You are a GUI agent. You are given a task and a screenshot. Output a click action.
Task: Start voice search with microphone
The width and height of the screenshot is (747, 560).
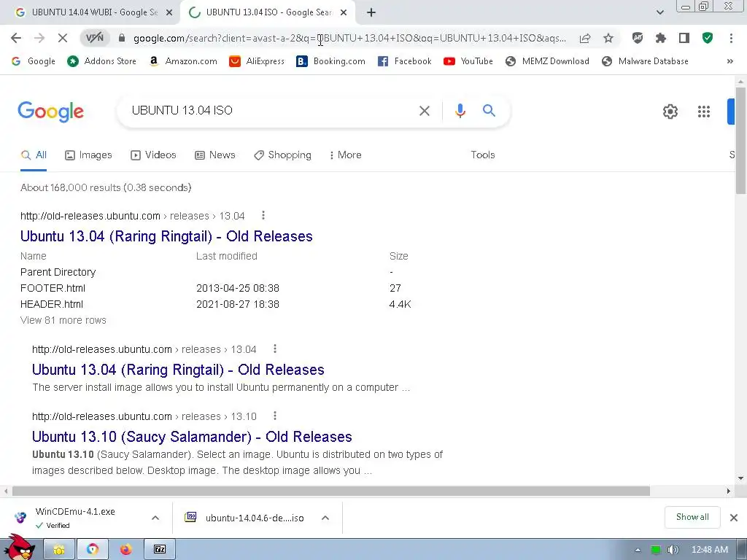(460, 111)
